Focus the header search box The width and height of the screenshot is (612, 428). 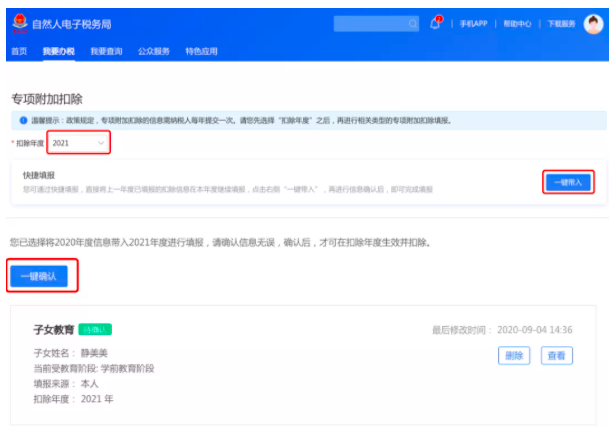(376, 24)
